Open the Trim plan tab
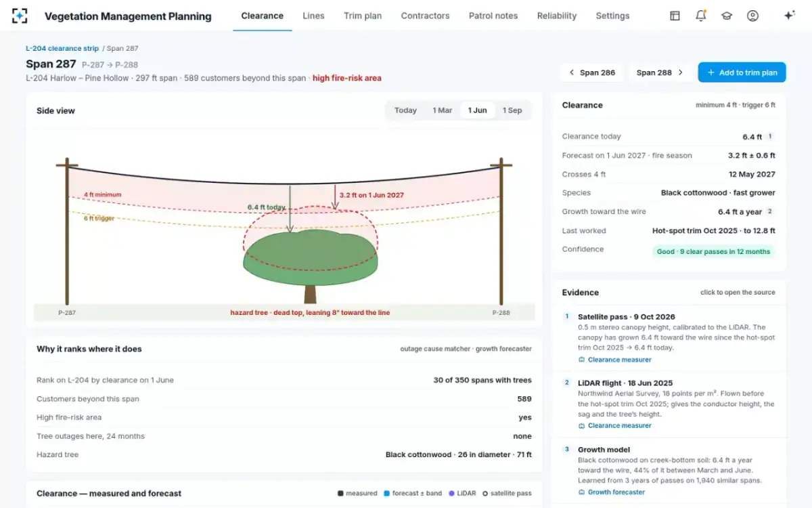Screen dimensions: 812x508 click(x=363, y=16)
